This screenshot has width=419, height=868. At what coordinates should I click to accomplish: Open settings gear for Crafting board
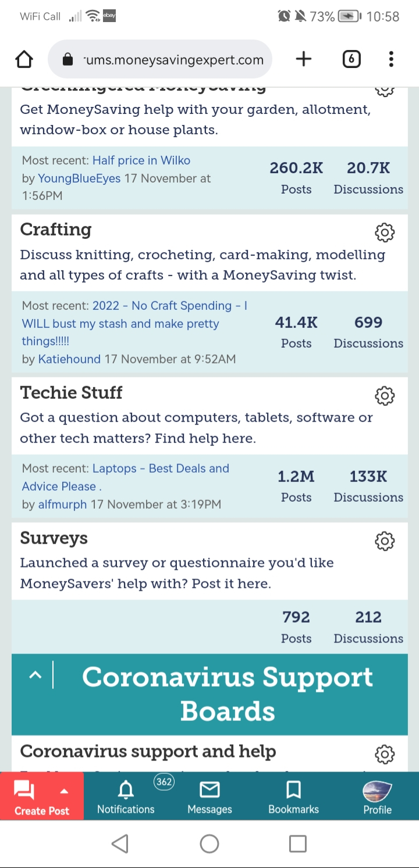point(384,233)
